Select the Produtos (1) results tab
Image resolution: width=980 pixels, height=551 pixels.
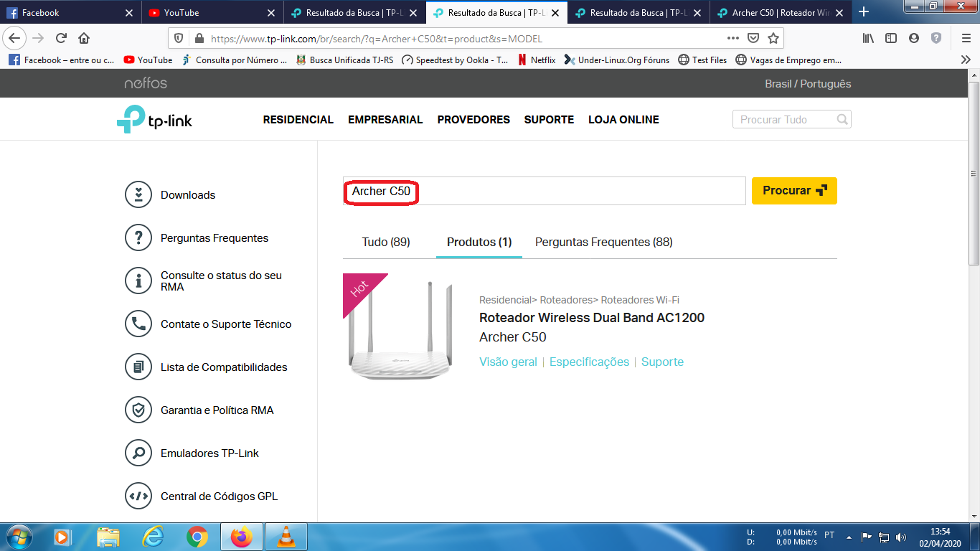[479, 242]
